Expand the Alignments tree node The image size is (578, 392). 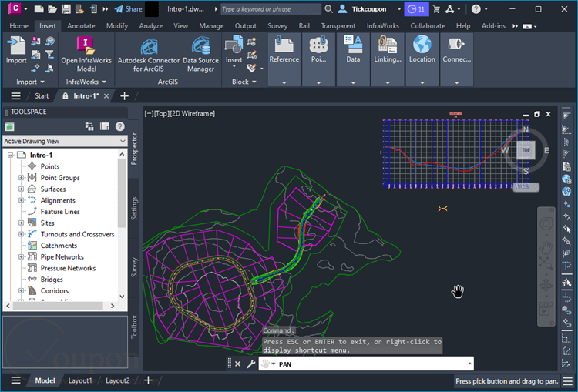(x=22, y=200)
